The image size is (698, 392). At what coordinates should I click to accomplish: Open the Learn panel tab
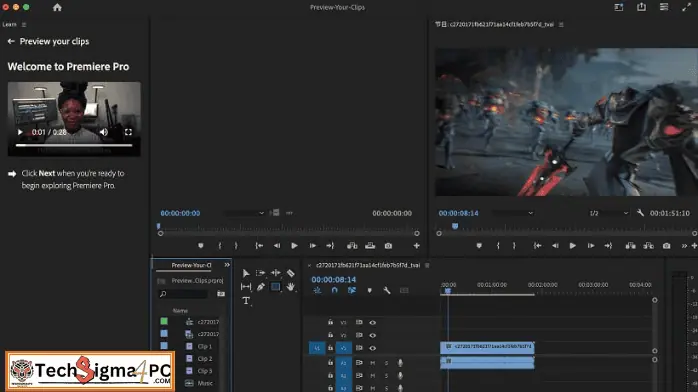click(9, 24)
